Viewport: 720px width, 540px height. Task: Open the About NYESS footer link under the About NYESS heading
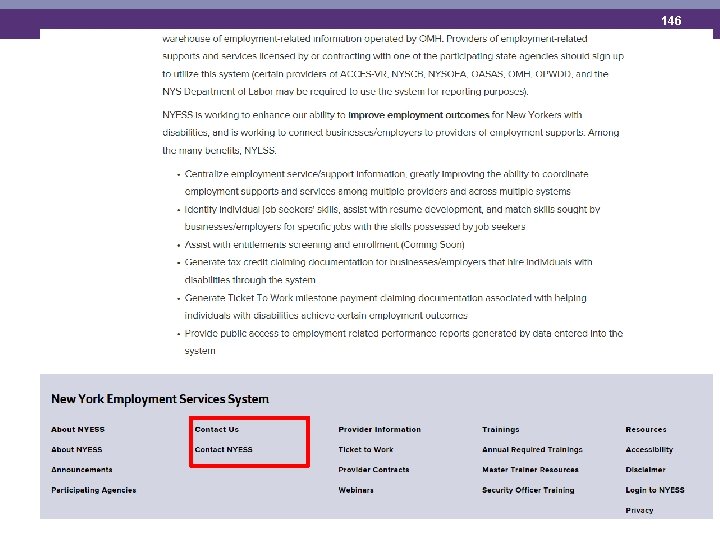coord(77,450)
